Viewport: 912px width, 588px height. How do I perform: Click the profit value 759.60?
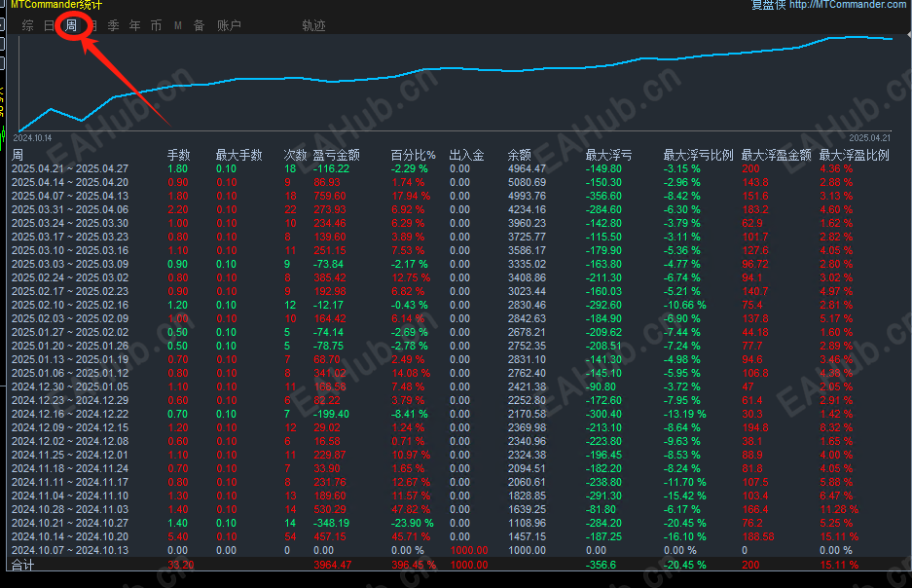click(x=330, y=196)
